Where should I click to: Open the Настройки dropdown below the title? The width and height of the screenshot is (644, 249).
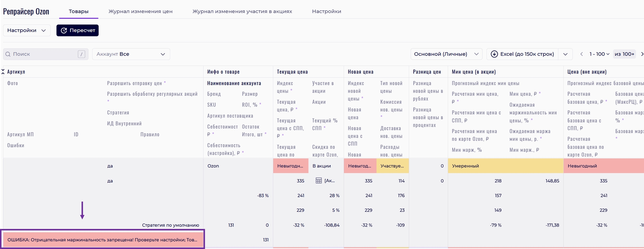tap(27, 30)
